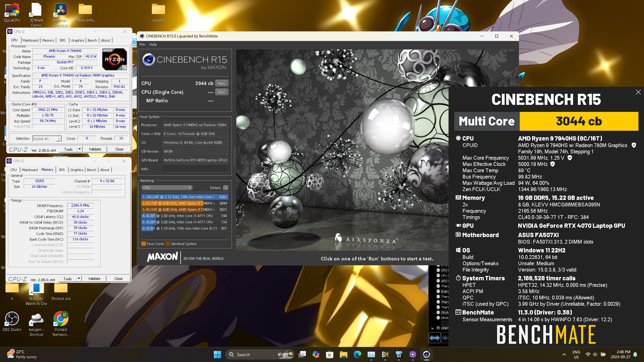644x362 pixels.
Task: Open the OBS Studio desktop icon
Action: (x=12, y=322)
